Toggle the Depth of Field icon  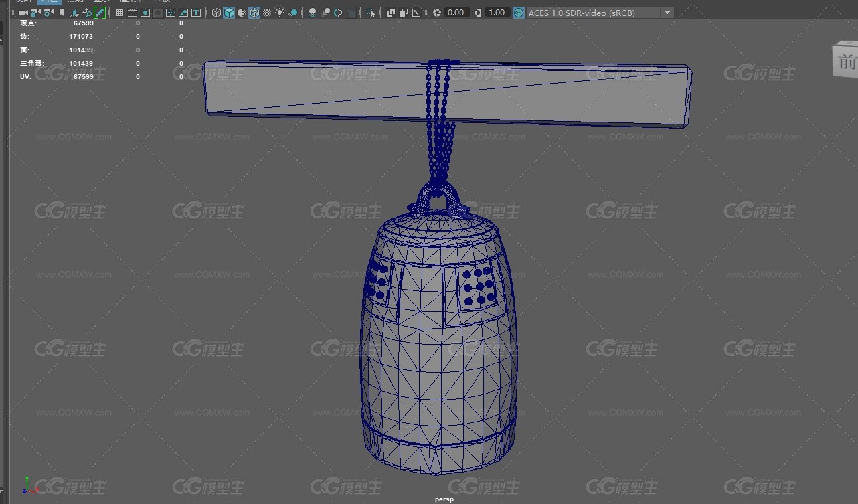pyautogui.click(x=351, y=13)
